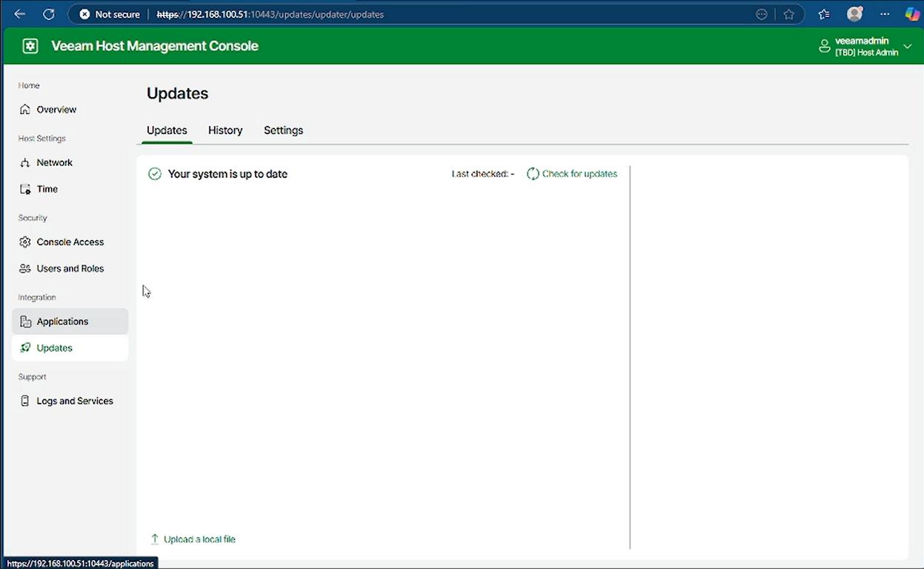The width and height of the screenshot is (924, 569).
Task: Go to Network host settings
Action: [54, 163]
